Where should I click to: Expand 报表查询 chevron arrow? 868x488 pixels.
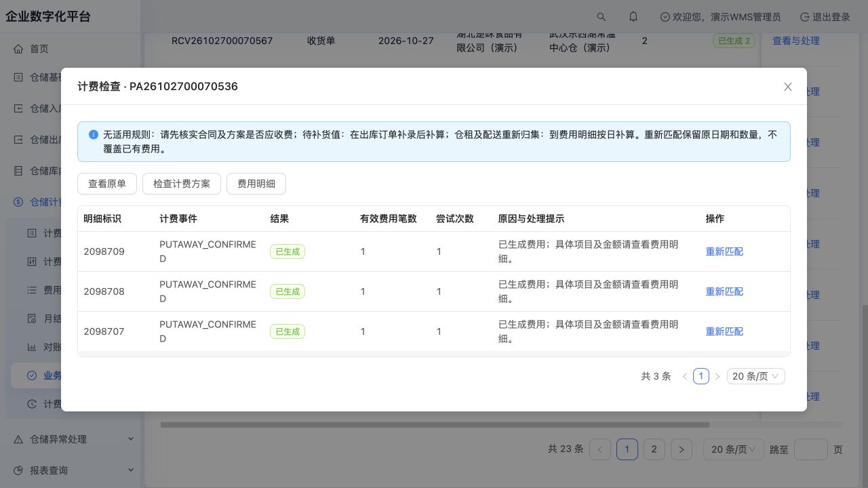click(x=131, y=470)
